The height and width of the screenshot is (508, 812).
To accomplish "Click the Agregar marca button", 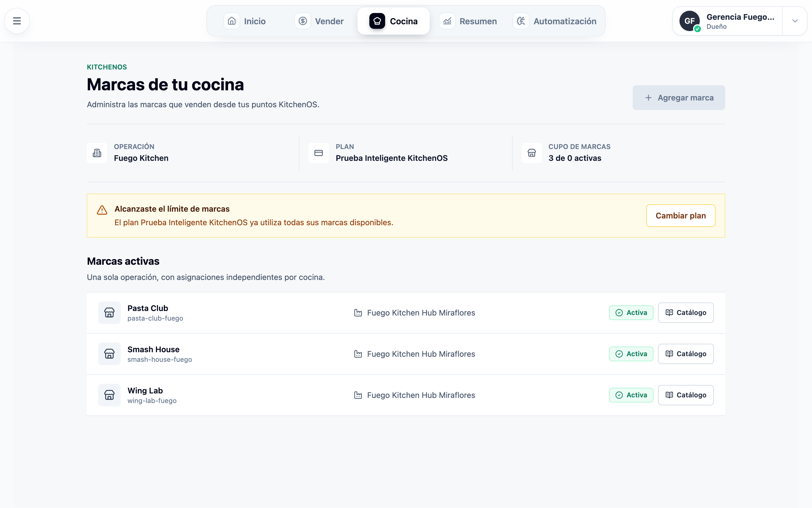I will [x=679, y=98].
